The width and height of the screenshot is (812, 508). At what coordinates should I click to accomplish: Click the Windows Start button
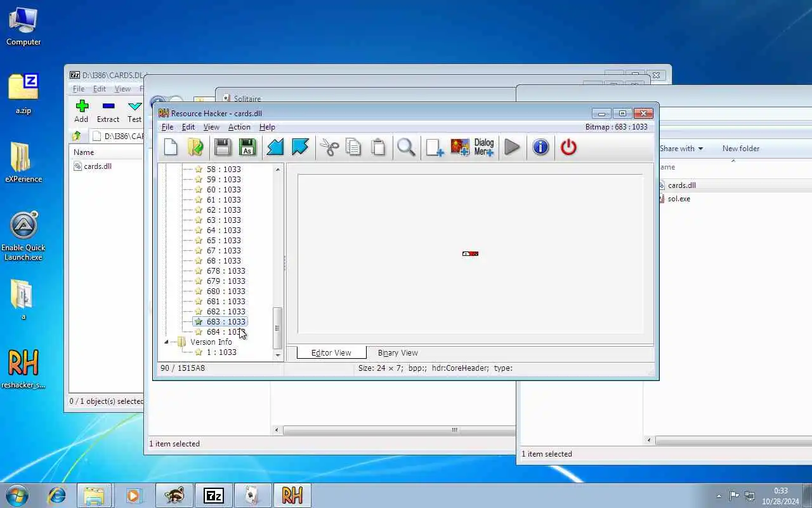(x=17, y=495)
